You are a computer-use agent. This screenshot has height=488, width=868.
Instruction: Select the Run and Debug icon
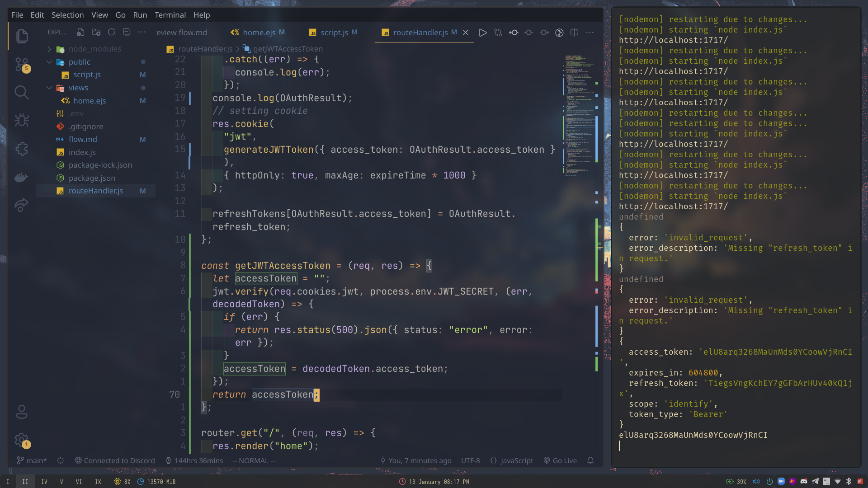(22, 120)
